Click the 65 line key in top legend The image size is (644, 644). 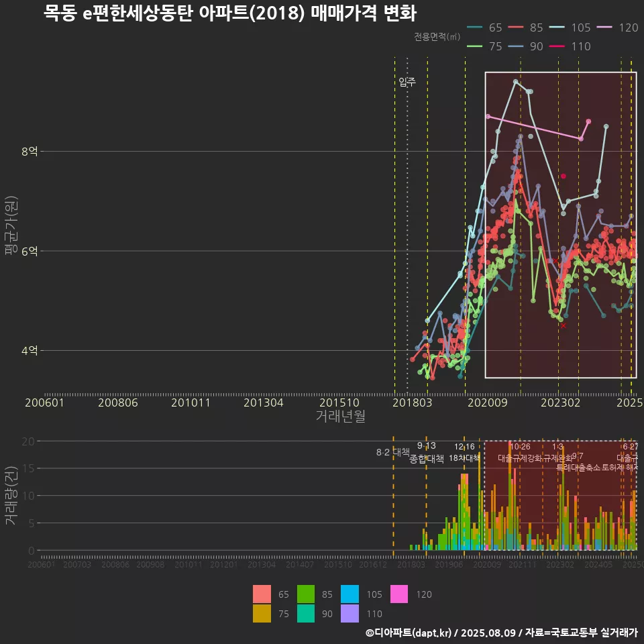[x=475, y=28]
